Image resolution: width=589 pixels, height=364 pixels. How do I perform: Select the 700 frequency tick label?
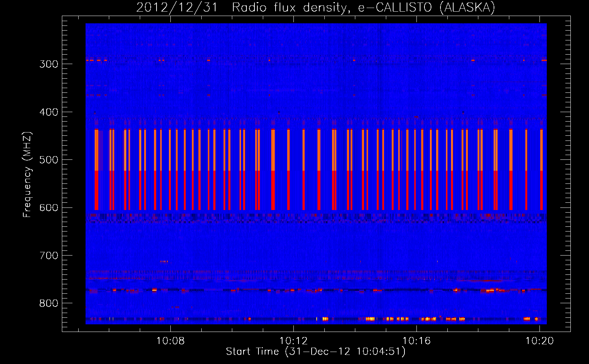[49, 256]
